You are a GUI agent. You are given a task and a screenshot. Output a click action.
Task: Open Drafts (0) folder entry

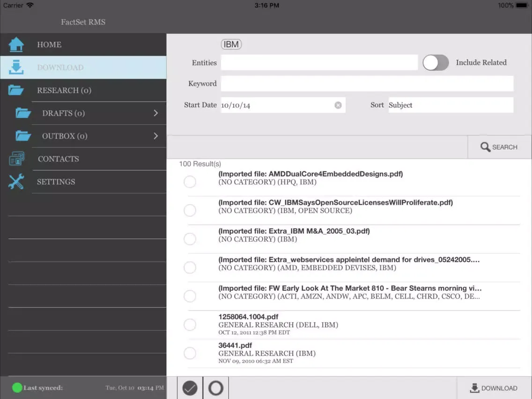click(83, 113)
